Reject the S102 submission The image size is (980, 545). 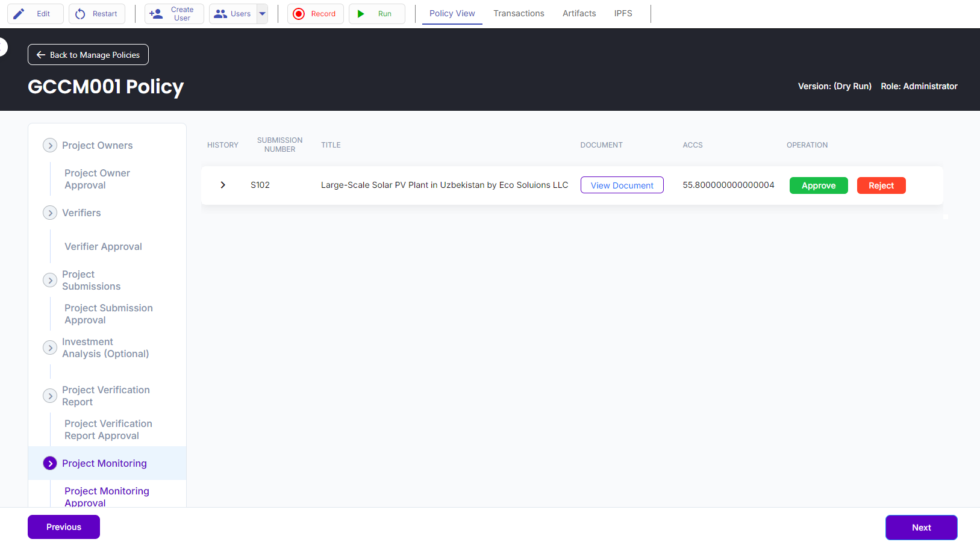tap(881, 185)
